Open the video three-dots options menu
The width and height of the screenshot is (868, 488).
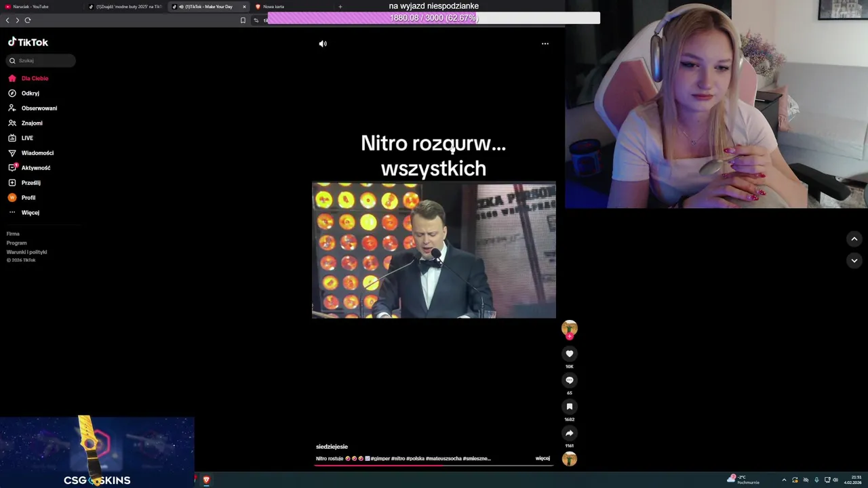pyautogui.click(x=545, y=43)
